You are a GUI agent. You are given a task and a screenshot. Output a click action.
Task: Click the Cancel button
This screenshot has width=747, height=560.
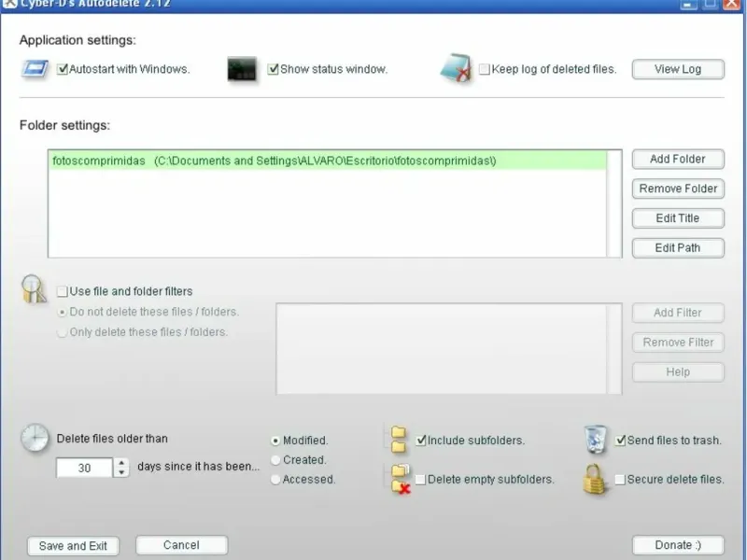[181, 545]
